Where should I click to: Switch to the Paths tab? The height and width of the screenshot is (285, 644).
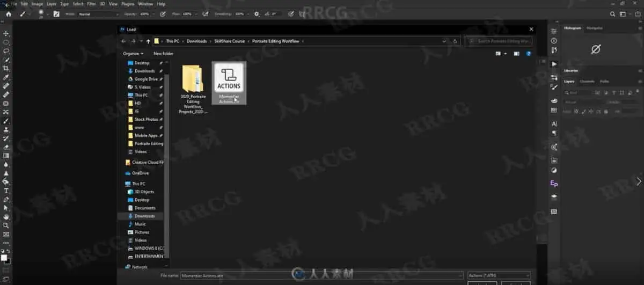[x=604, y=82]
